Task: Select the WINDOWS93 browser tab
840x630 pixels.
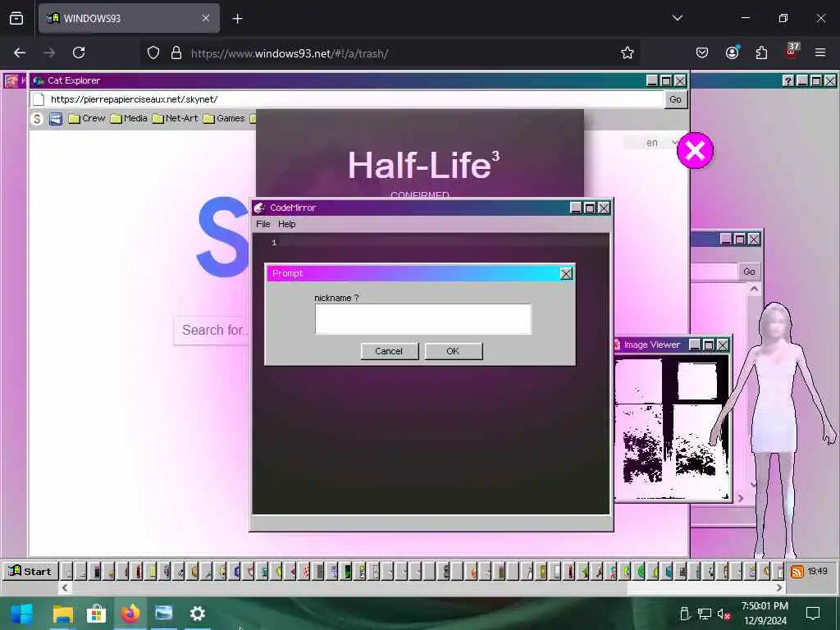Action: (x=129, y=18)
